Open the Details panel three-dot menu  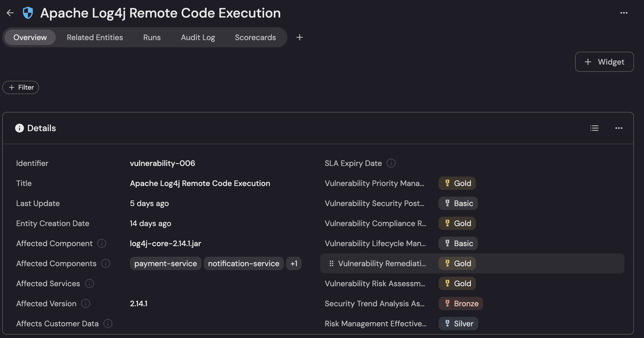tap(619, 128)
